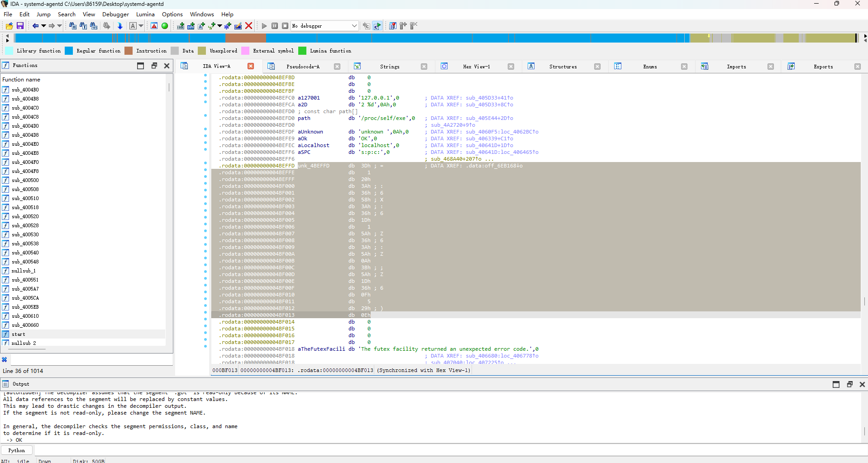Screen dimensions: 868x463
Task: Convert to code with the CODE icon
Action: (x=181, y=26)
